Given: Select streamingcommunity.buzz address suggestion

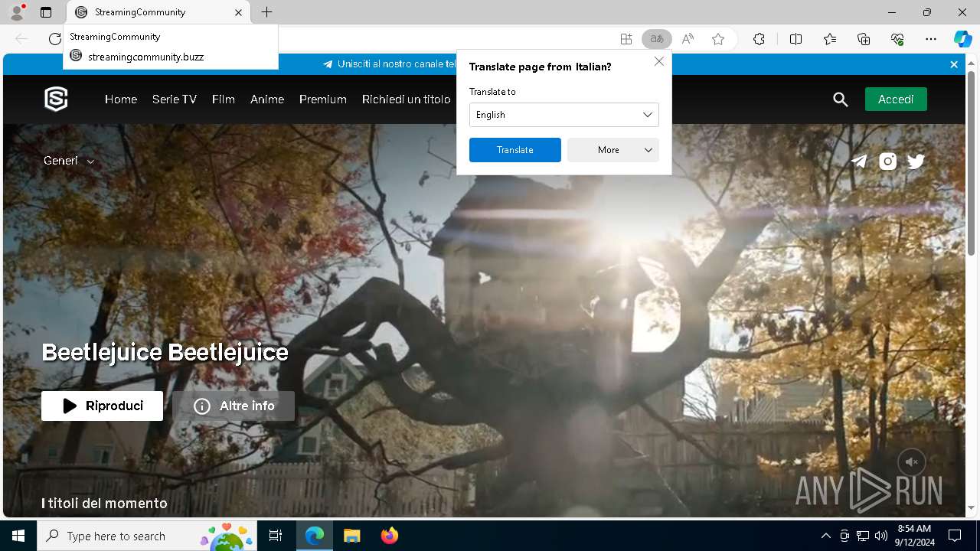Looking at the screenshot, I should click(170, 56).
